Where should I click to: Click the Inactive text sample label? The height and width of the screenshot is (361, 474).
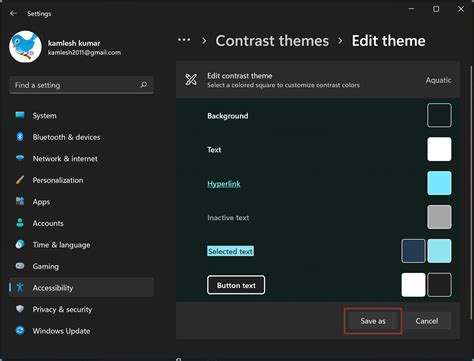coord(228,218)
